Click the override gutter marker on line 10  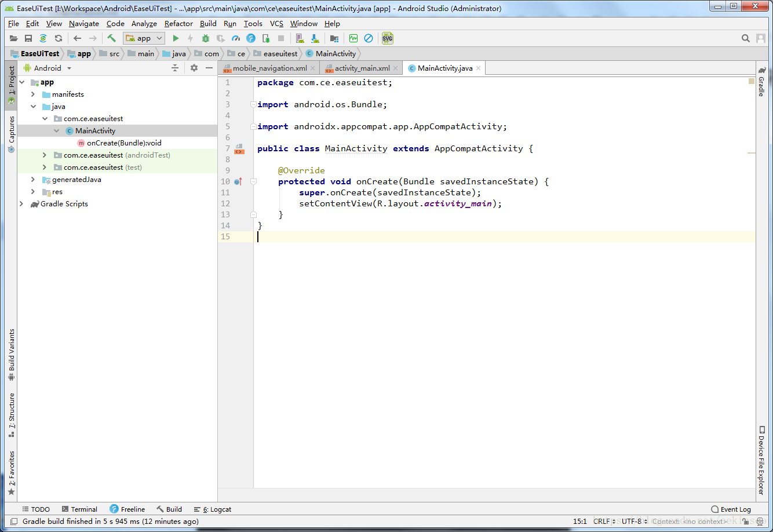coord(238,181)
